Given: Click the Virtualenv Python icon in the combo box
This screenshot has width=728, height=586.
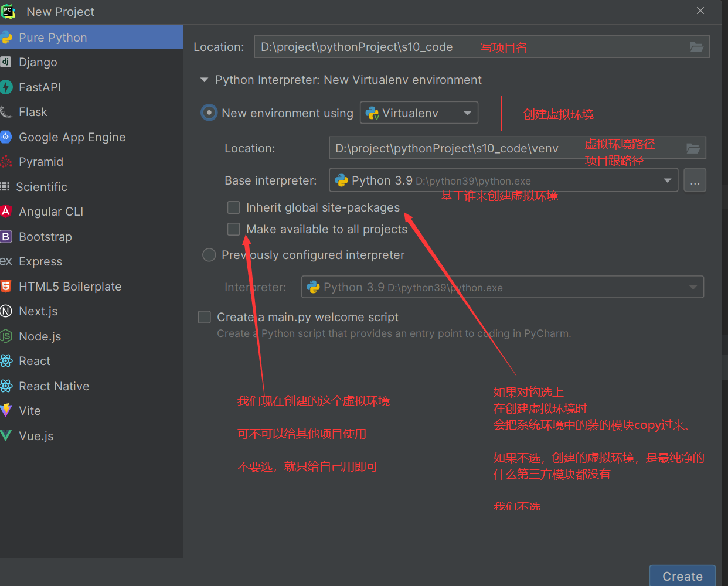Looking at the screenshot, I should point(372,113).
